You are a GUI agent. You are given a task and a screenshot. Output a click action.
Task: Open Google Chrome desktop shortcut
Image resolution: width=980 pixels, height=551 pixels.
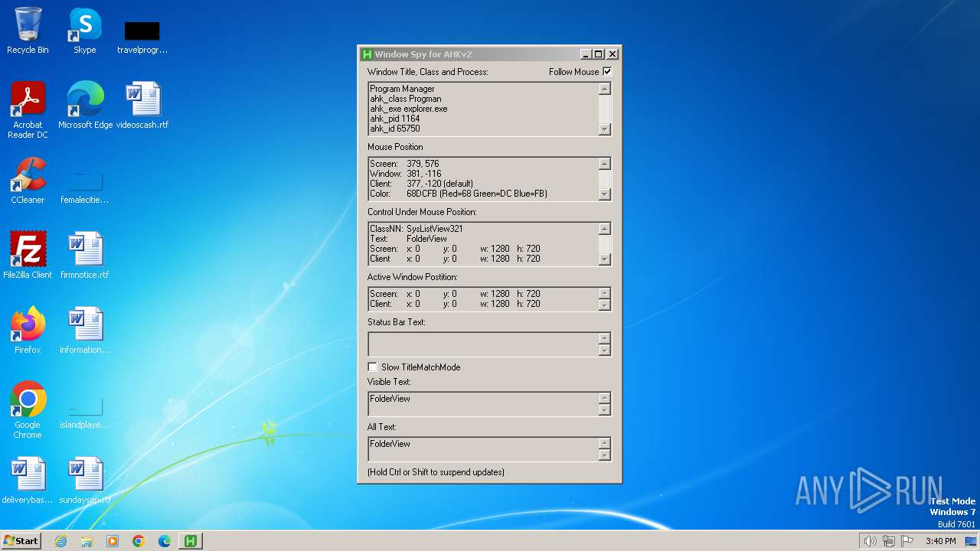click(28, 409)
